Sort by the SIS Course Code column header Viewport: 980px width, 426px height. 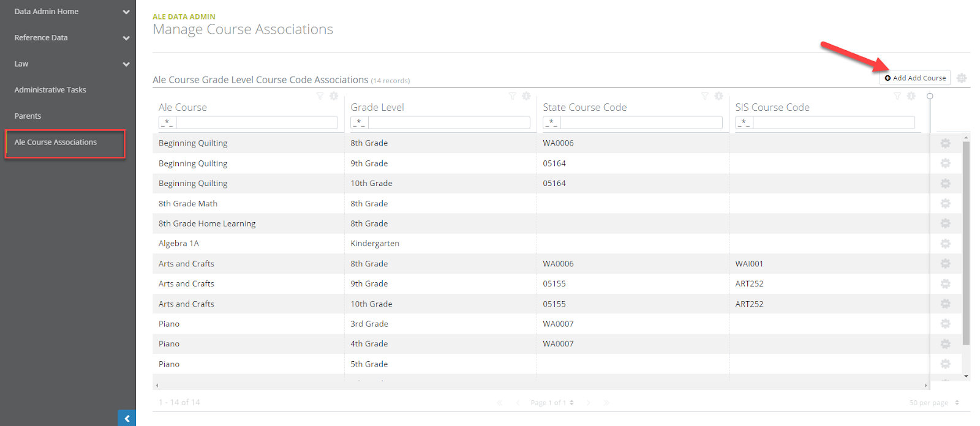coord(772,107)
